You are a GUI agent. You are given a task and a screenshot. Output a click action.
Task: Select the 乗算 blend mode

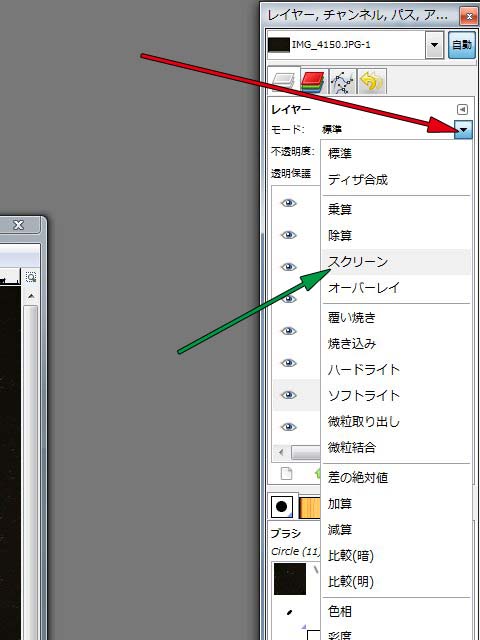pos(396,210)
